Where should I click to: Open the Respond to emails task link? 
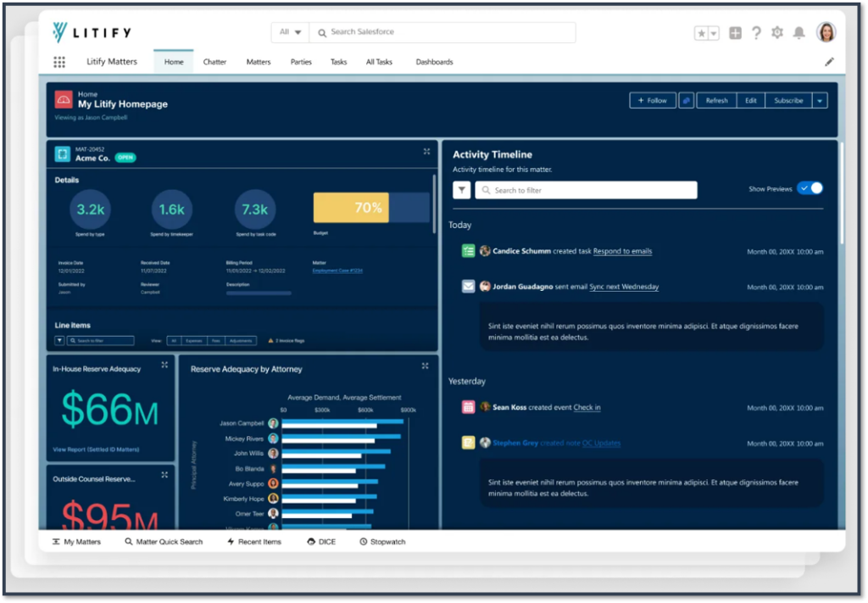pos(622,251)
